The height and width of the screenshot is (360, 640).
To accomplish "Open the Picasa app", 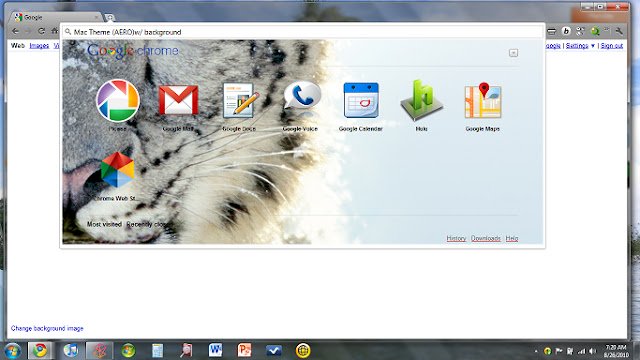I will (x=118, y=101).
